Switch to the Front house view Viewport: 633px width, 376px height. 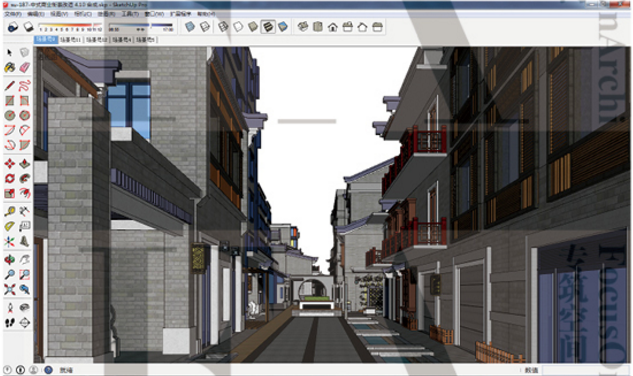pos(333,27)
